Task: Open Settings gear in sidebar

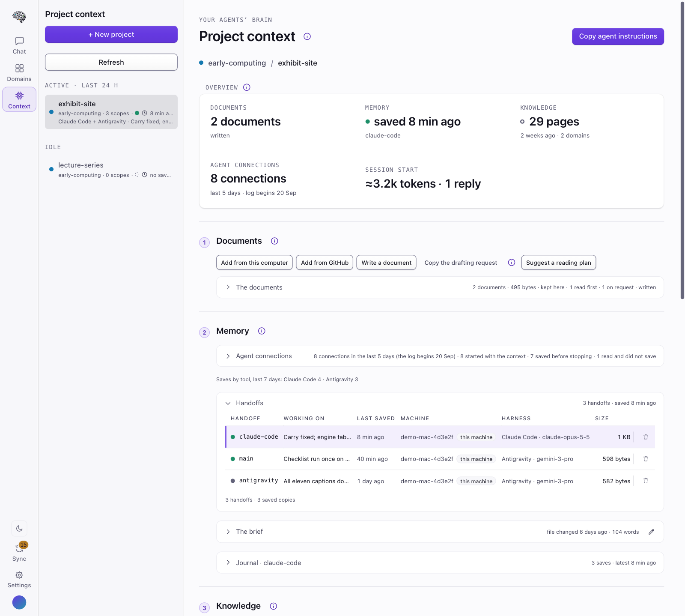Action: [19, 580]
